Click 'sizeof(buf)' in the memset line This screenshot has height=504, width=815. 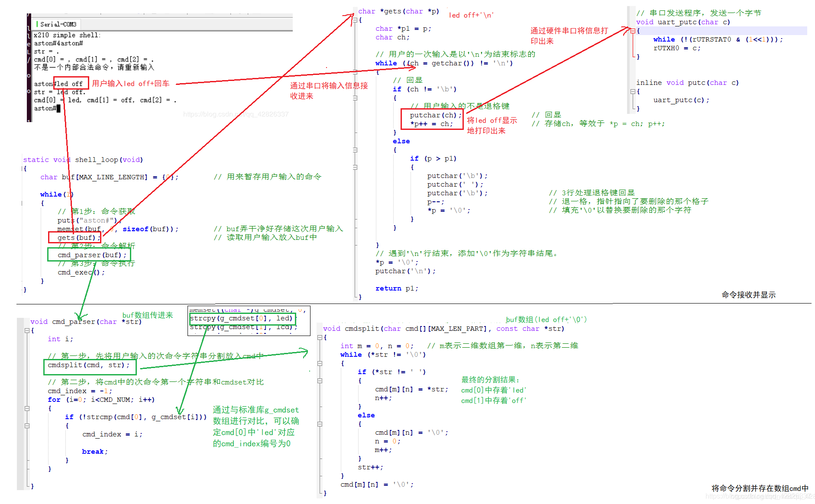tap(148, 229)
